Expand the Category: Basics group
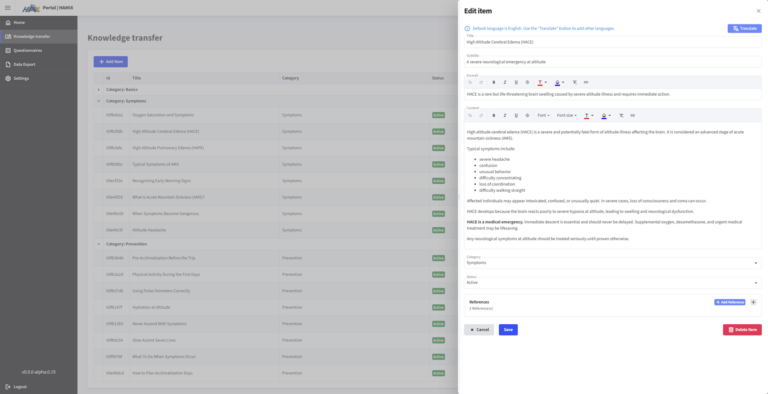The width and height of the screenshot is (768, 394). 98,90
